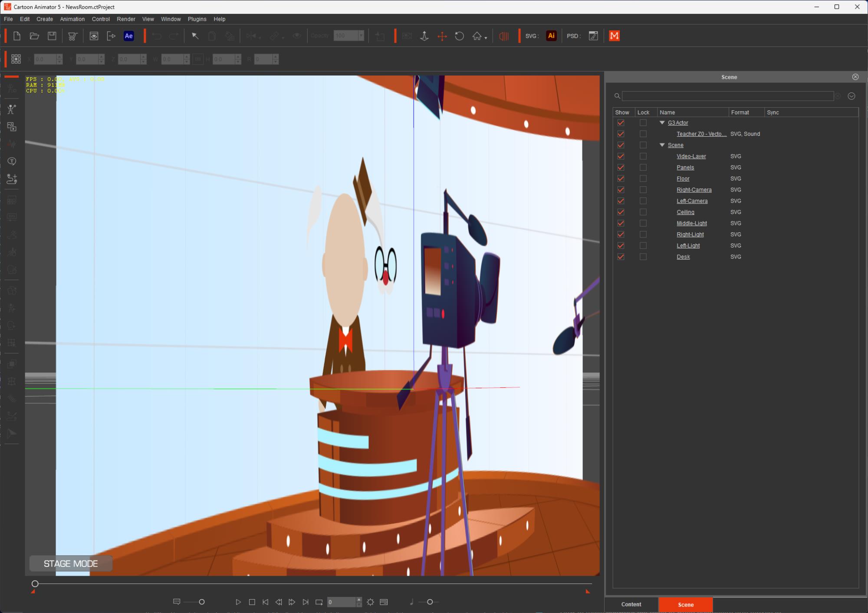The image size is (868, 613).
Task: Open the PSD editor launch icon
Action: pos(593,36)
